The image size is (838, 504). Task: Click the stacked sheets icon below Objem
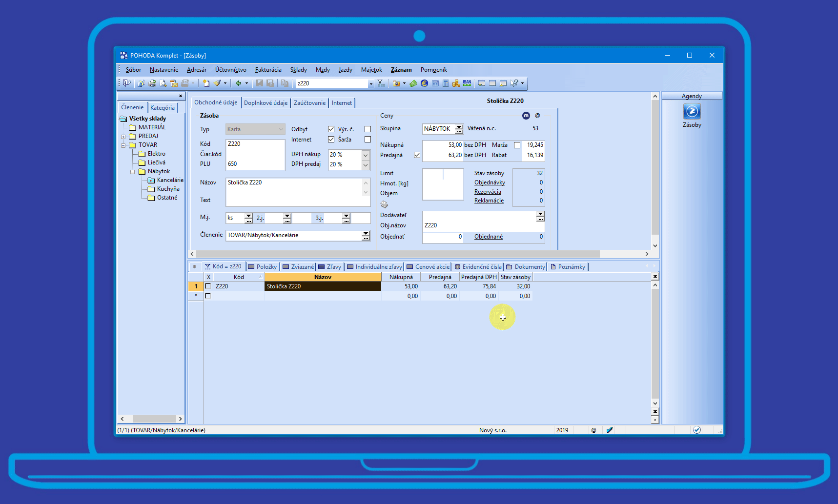point(384,204)
